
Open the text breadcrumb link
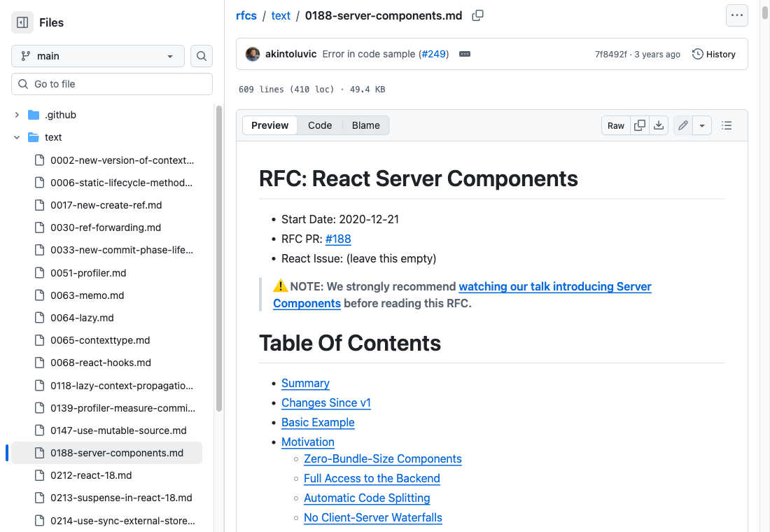[x=281, y=15]
